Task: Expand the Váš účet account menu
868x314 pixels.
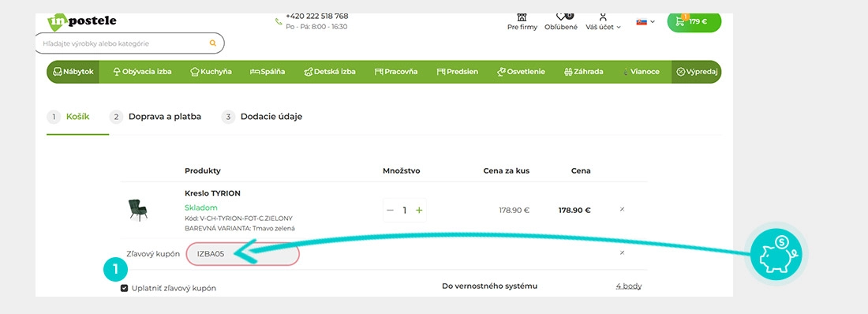Action: point(603,22)
